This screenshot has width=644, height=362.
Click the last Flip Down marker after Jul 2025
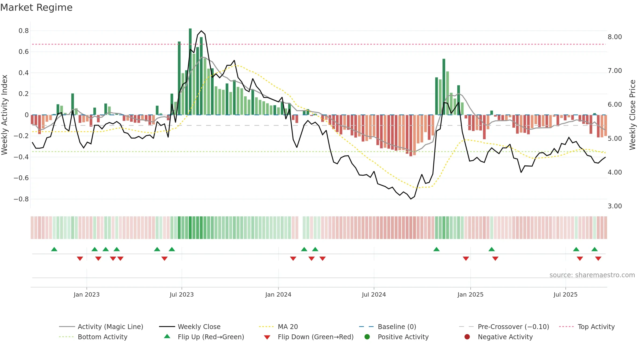point(598,258)
